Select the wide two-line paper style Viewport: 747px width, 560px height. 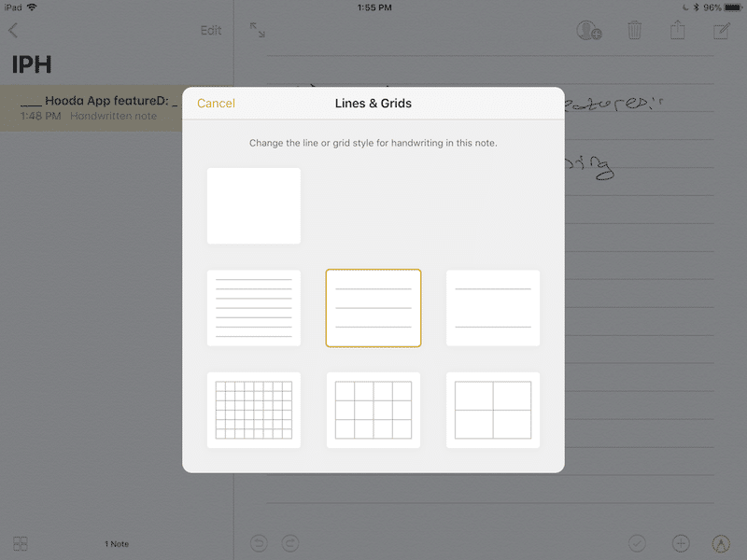click(x=493, y=308)
